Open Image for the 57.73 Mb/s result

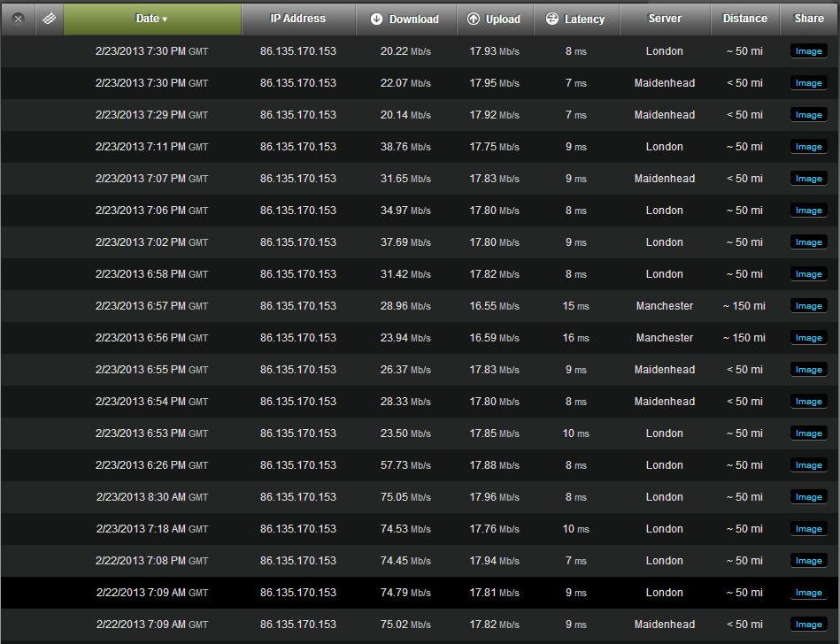click(808, 465)
